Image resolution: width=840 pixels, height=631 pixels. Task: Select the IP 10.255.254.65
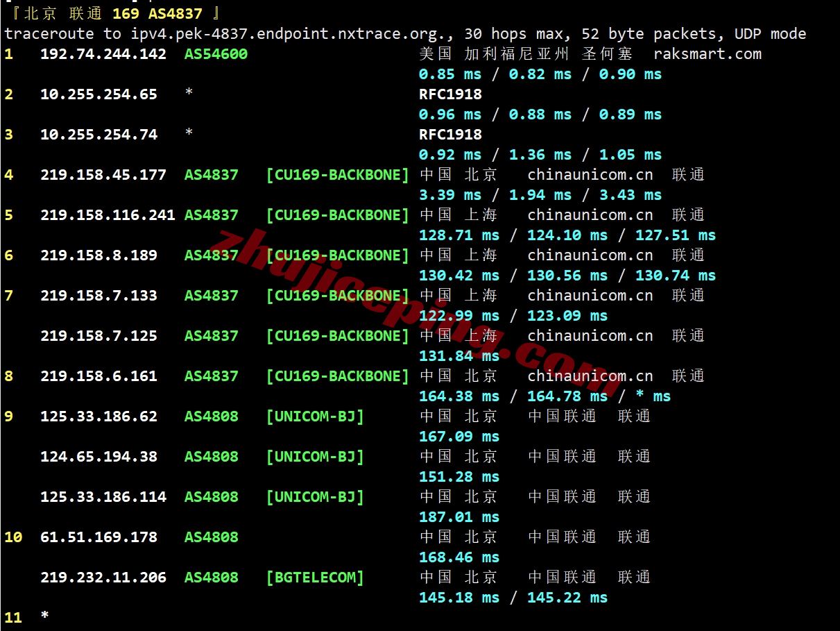coord(99,94)
